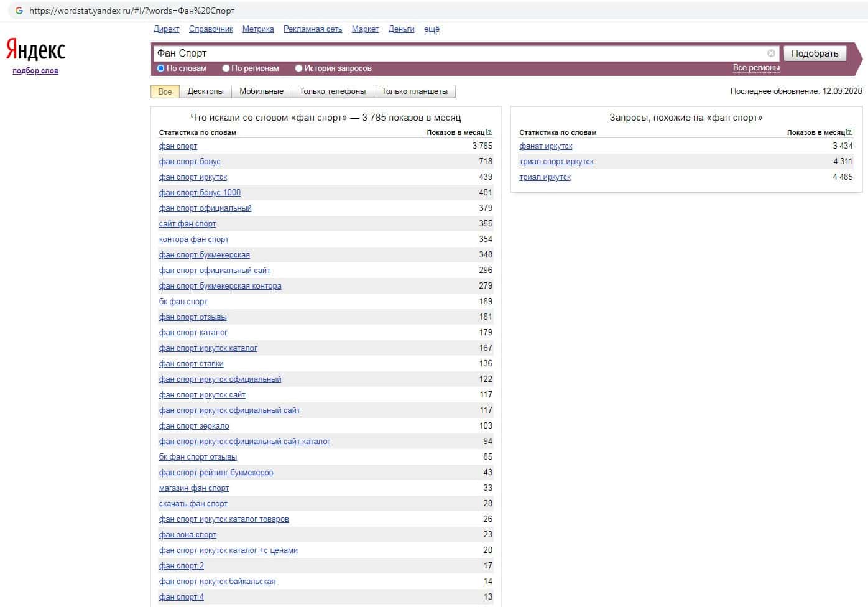Click help icon beside left 'Показов в месяц'

(489, 132)
